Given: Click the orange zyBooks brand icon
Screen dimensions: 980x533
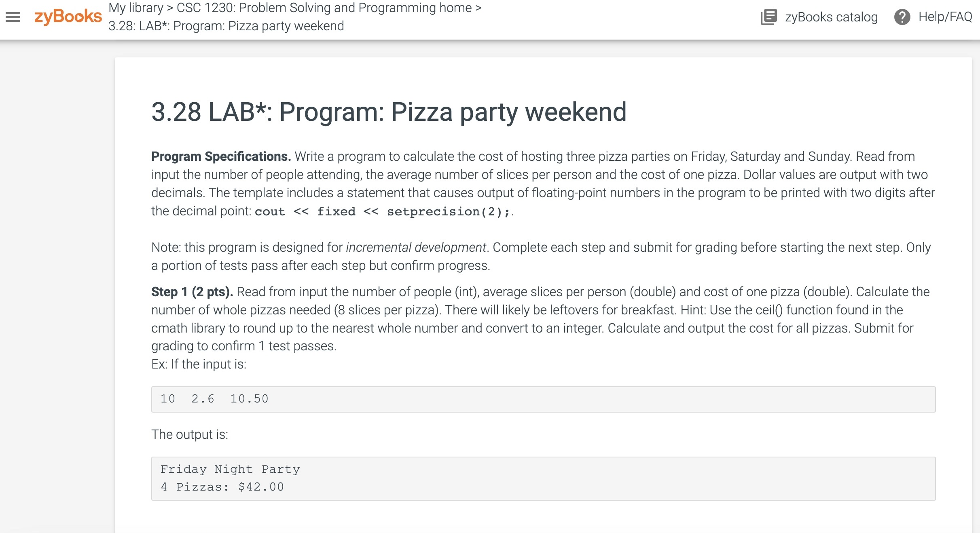Looking at the screenshot, I should pos(67,17).
